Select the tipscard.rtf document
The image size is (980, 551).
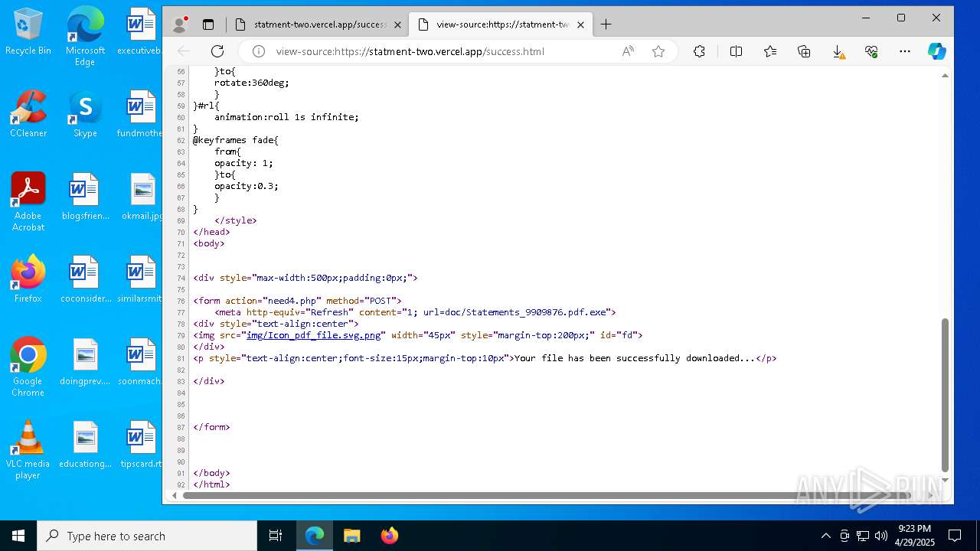[x=142, y=445]
